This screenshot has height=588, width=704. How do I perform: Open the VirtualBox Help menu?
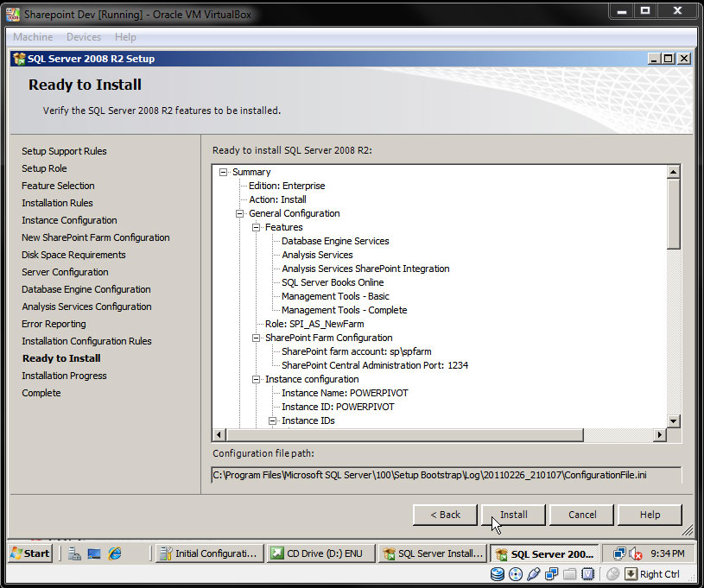point(125,37)
